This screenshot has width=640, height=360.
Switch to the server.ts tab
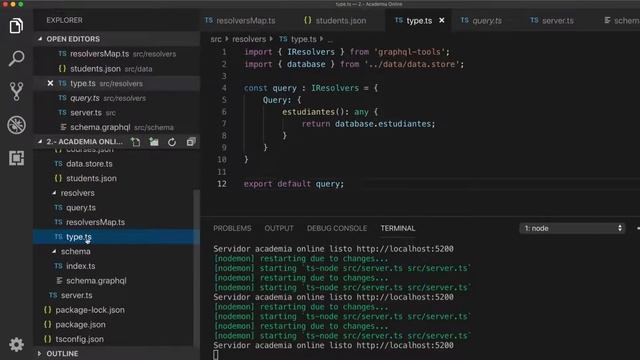click(552, 20)
